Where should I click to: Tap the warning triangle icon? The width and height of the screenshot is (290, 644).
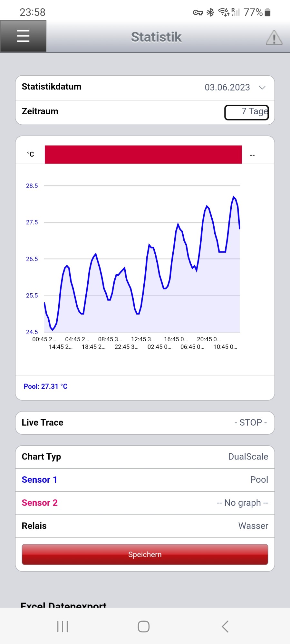(274, 37)
